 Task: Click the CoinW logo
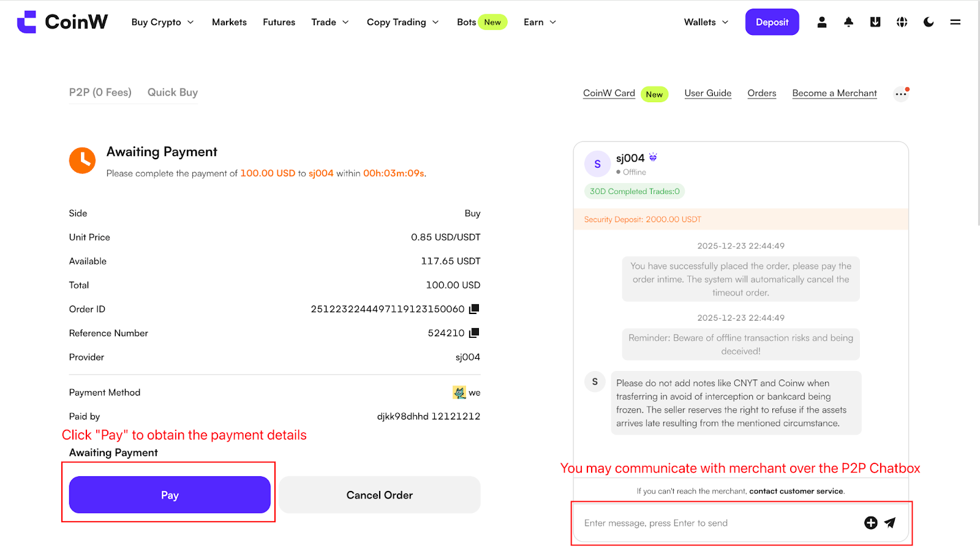pos(62,22)
